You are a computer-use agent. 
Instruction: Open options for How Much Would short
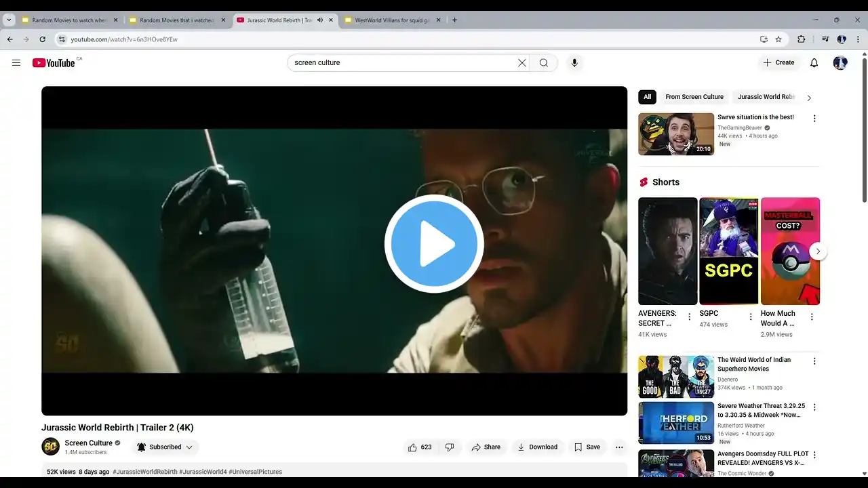812,317
